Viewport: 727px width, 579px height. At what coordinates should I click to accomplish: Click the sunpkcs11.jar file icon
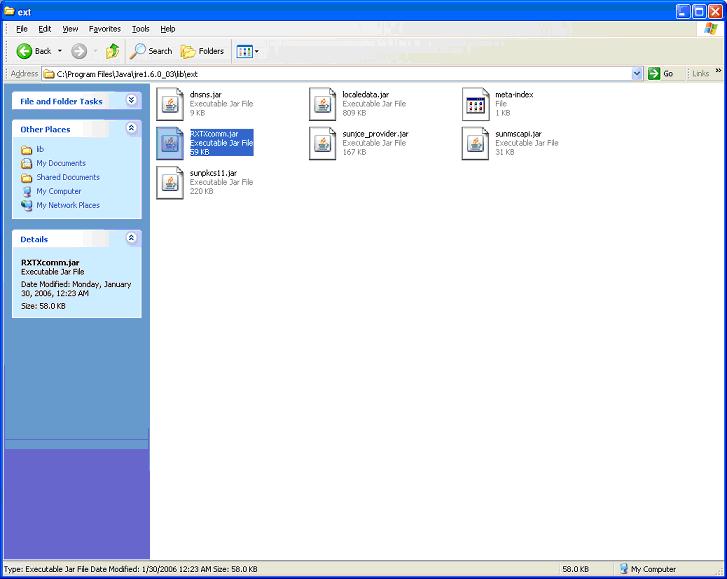click(x=170, y=183)
